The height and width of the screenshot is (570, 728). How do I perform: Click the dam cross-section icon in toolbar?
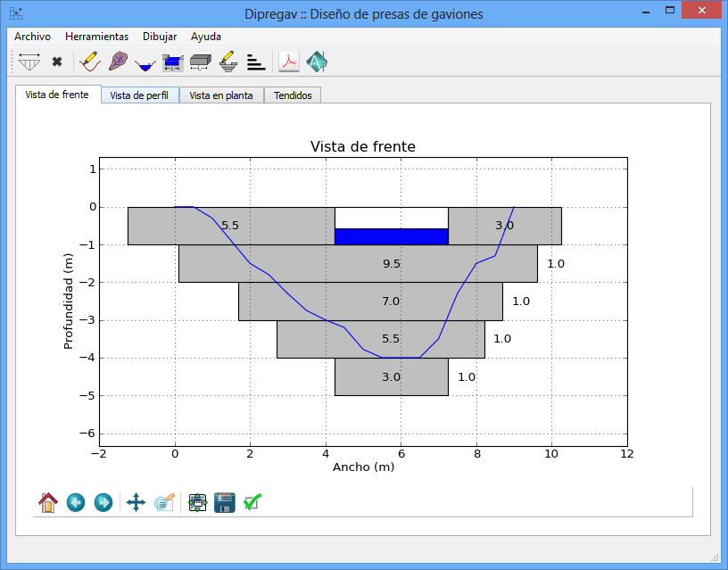29,62
